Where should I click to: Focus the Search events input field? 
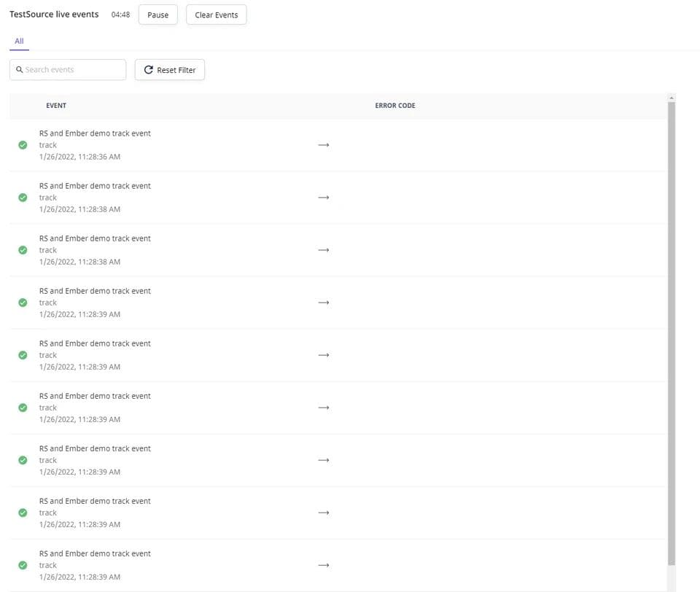tap(73, 70)
